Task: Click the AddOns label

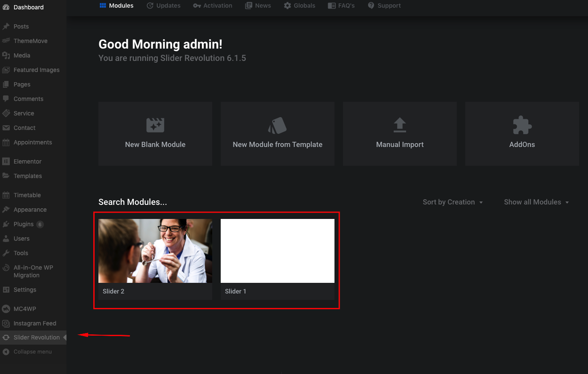Action: (x=522, y=144)
